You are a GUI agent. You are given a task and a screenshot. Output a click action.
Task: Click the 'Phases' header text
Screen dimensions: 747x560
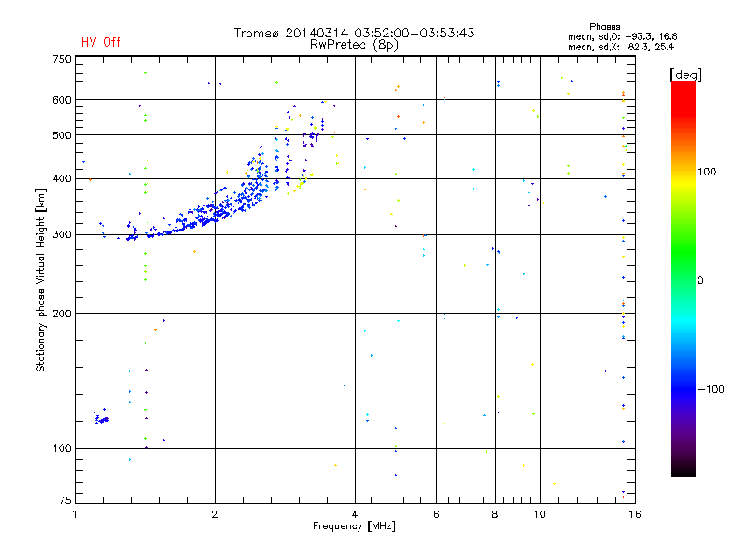coord(604,27)
